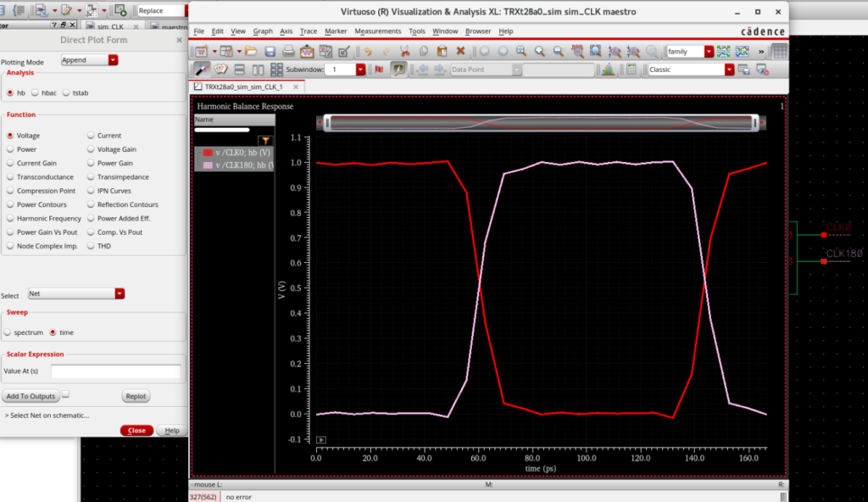868x502 pixels.
Task: Choose the THD function radio
Action: [91, 246]
